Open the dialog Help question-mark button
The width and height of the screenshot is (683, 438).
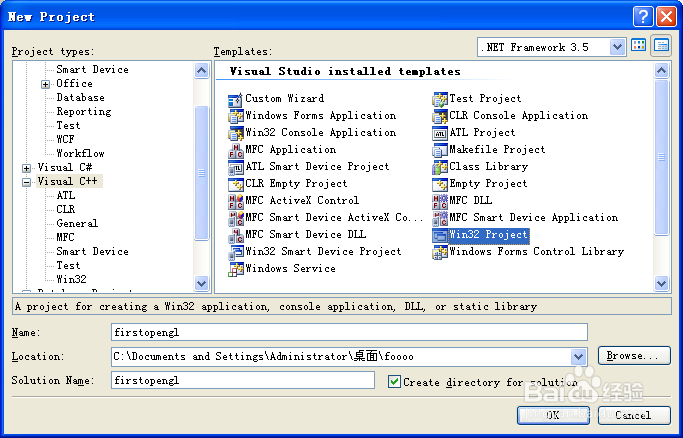pos(643,17)
